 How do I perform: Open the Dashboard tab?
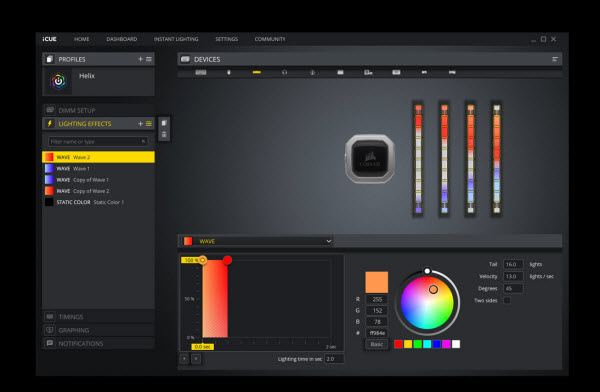[x=122, y=39]
